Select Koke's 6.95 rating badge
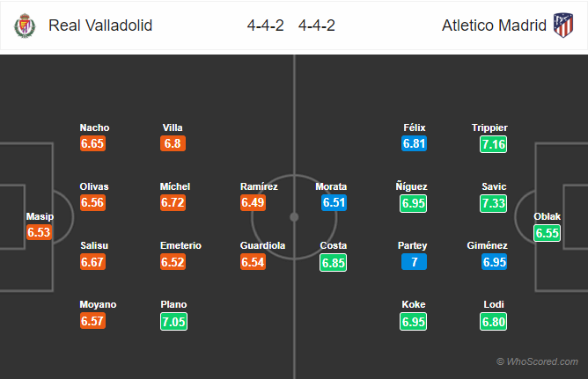This screenshot has height=379, width=588. pyautogui.click(x=413, y=322)
